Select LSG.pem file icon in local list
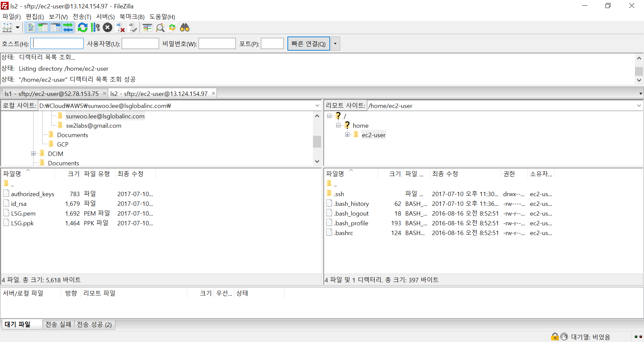Viewport: 644px width, 342px height. [6, 213]
